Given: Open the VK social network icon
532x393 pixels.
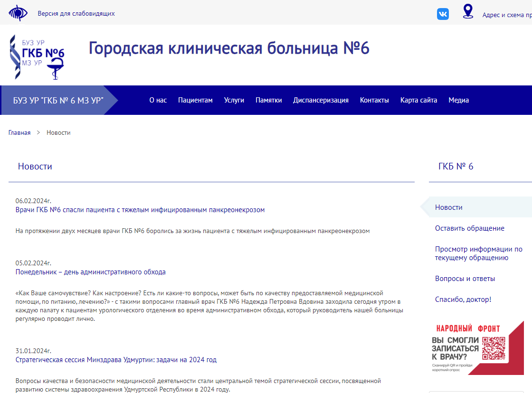Looking at the screenshot, I should tap(443, 14).
